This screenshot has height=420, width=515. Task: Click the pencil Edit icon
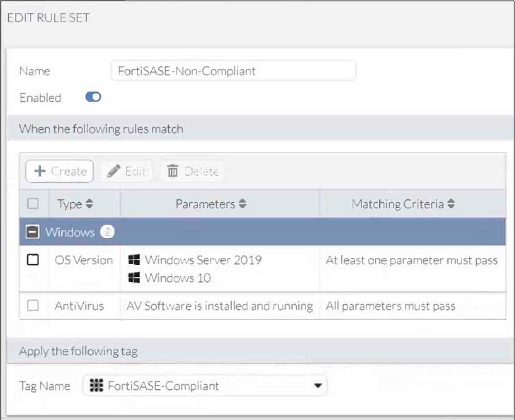[113, 171]
